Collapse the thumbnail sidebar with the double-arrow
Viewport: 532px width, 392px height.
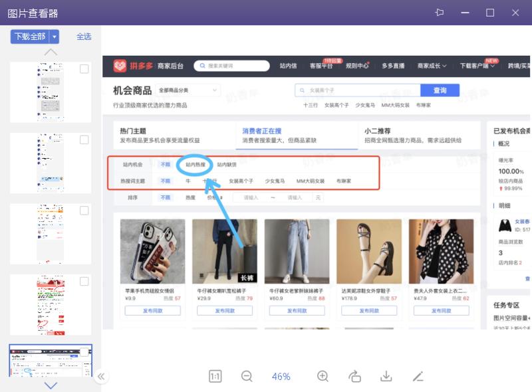coord(101,377)
